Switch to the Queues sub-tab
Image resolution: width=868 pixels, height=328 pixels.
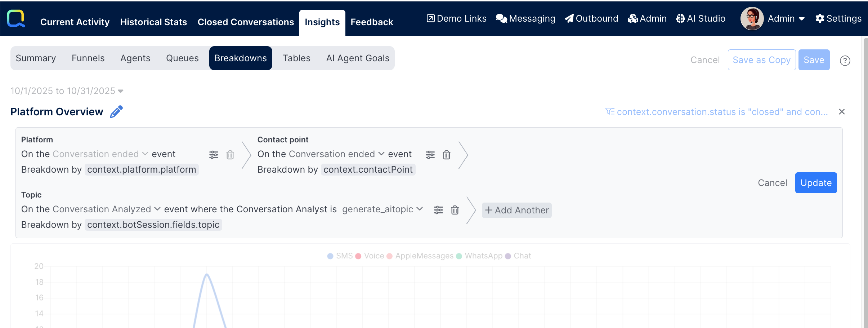click(x=182, y=58)
